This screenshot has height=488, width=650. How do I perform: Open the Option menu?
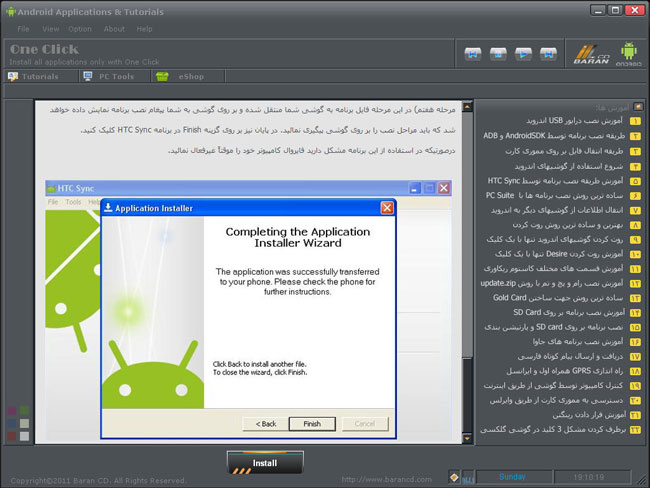pos(80,29)
